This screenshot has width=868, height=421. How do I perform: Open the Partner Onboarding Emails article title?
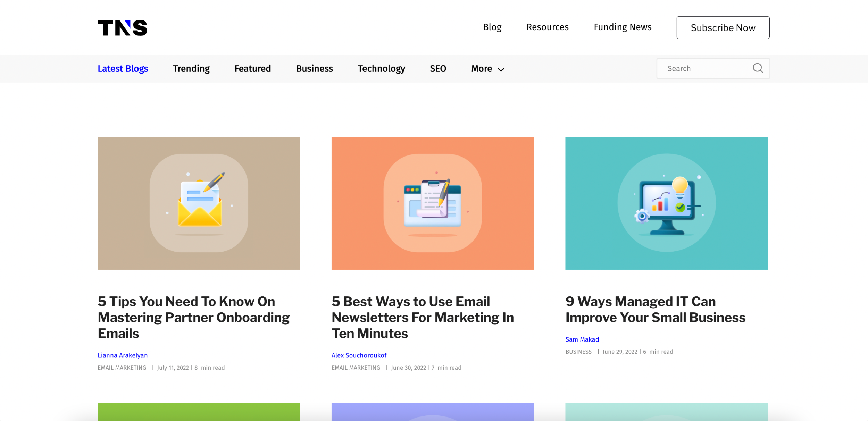193,317
